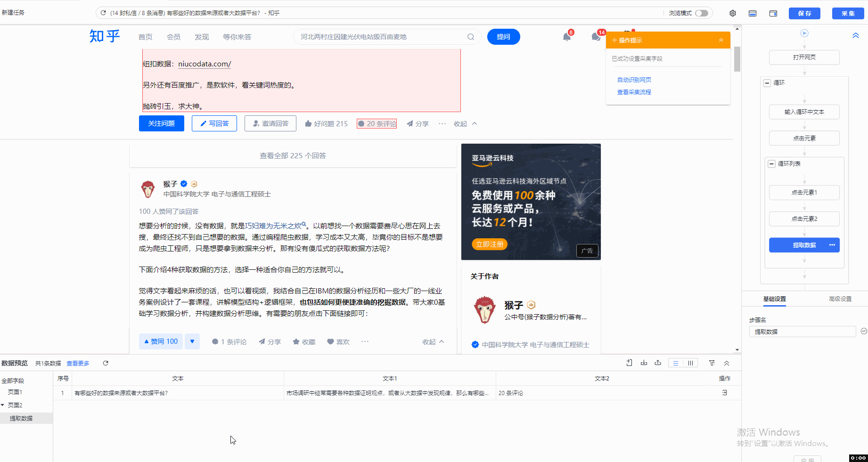The image size is (868, 462).
Task: Collapse the 循环 loop block minus box
Action: click(767, 83)
